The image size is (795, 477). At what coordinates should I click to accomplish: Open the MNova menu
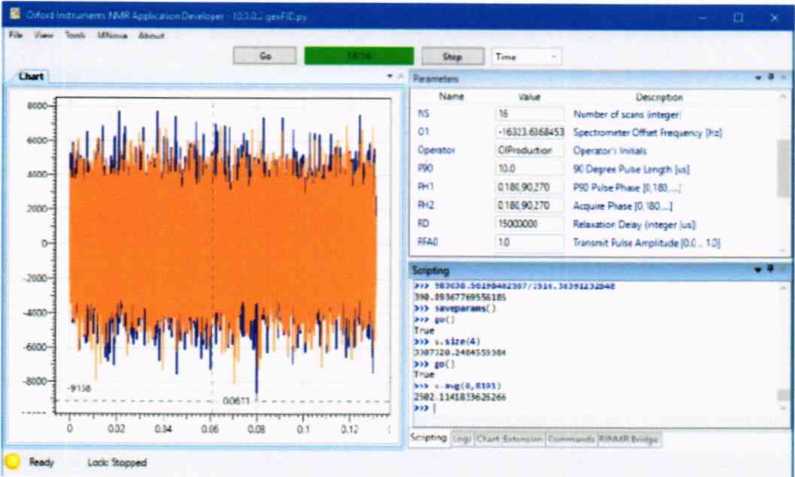pyautogui.click(x=112, y=35)
